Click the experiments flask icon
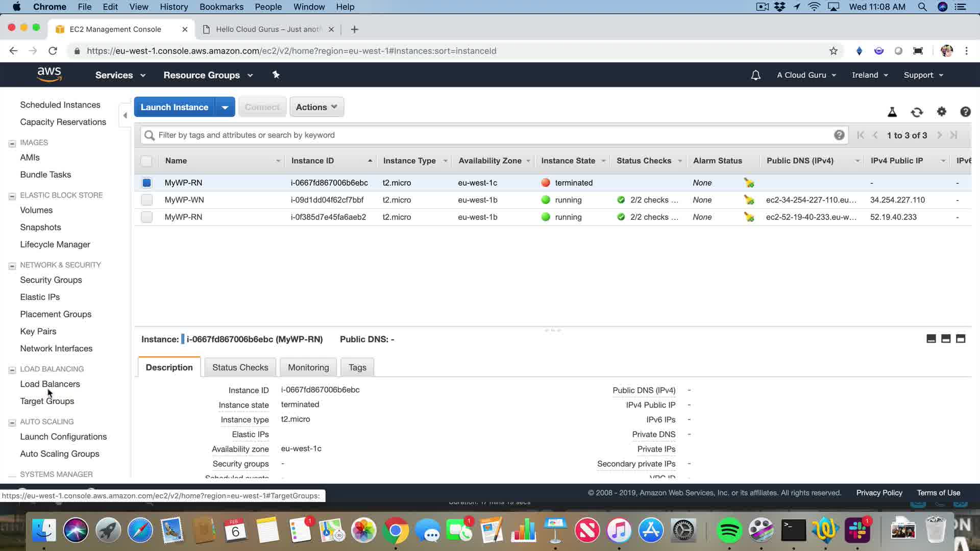 pyautogui.click(x=892, y=112)
